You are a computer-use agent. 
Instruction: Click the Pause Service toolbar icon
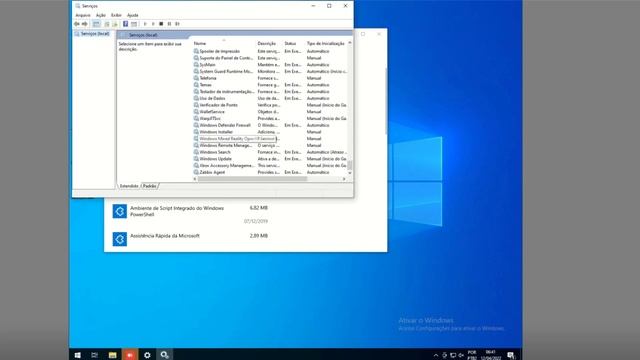(x=169, y=24)
